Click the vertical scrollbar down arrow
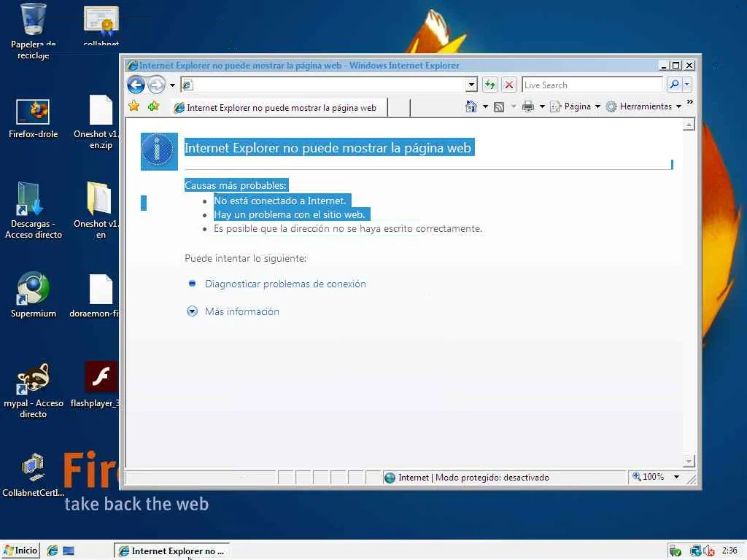The width and height of the screenshot is (747, 560). tap(689, 461)
